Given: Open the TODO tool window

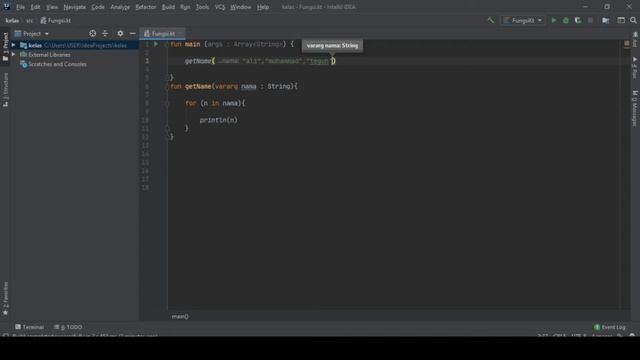Looking at the screenshot, I should (x=68, y=327).
